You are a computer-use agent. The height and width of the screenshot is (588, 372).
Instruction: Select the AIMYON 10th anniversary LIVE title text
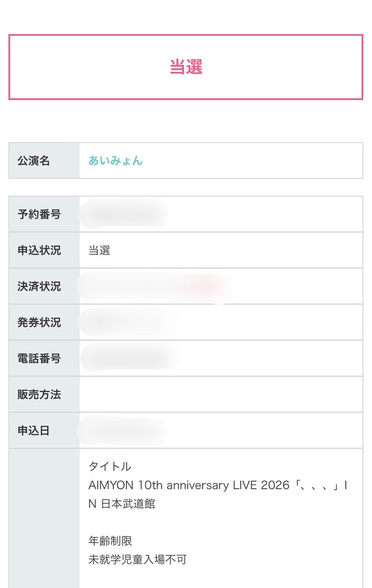point(219,494)
